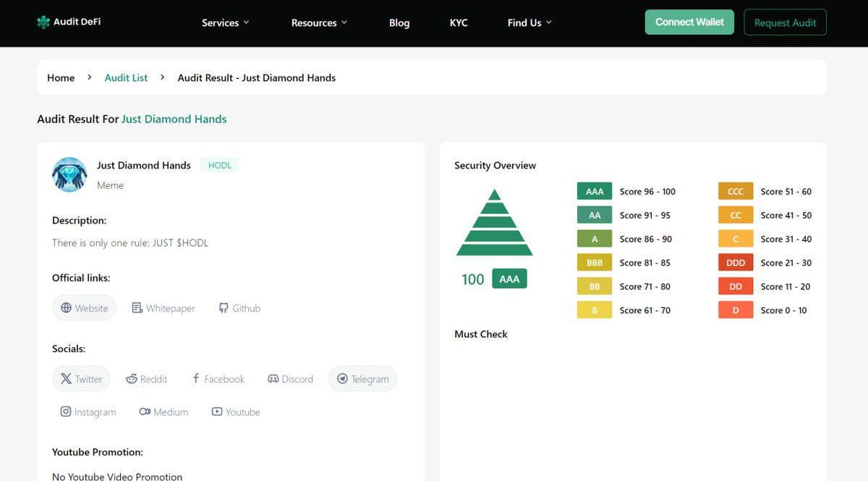Open the Just Diamond Hands Twitter profile icon
Screen dimensions: 868x481
click(66, 378)
